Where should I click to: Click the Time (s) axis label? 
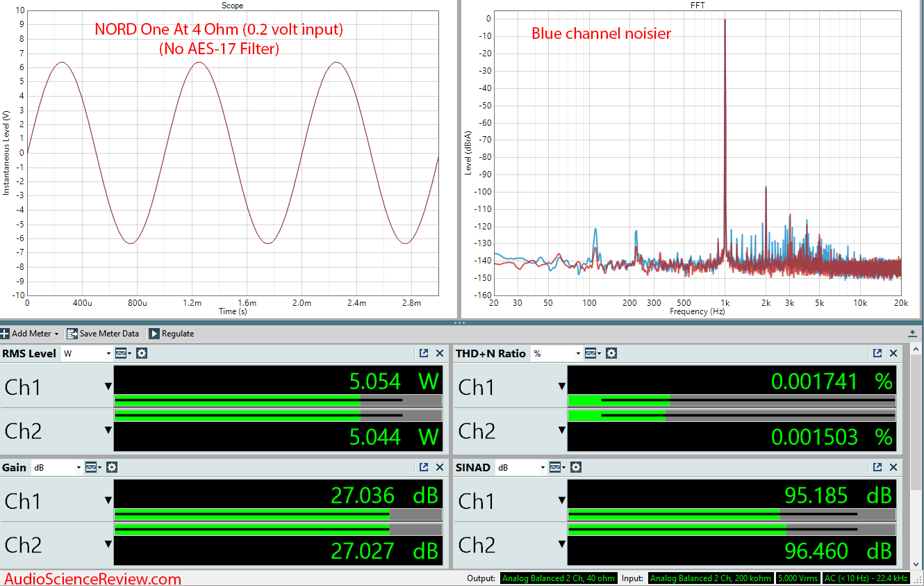point(233,311)
